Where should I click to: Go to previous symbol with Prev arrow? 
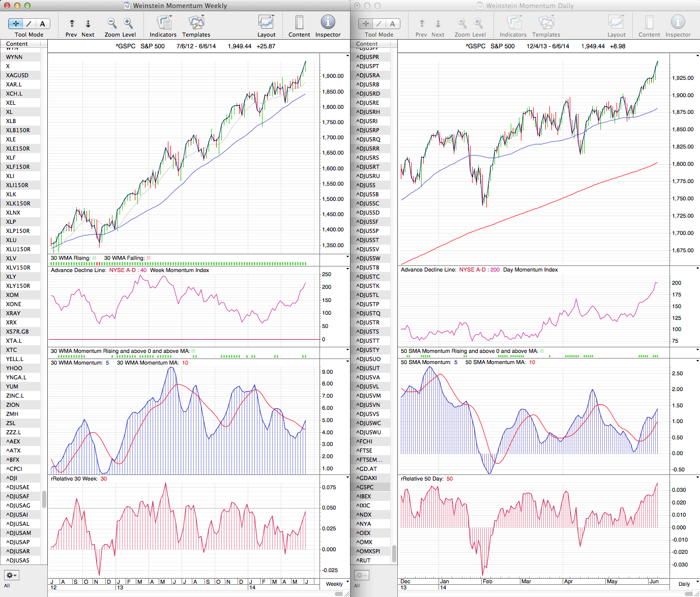(x=72, y=23)
